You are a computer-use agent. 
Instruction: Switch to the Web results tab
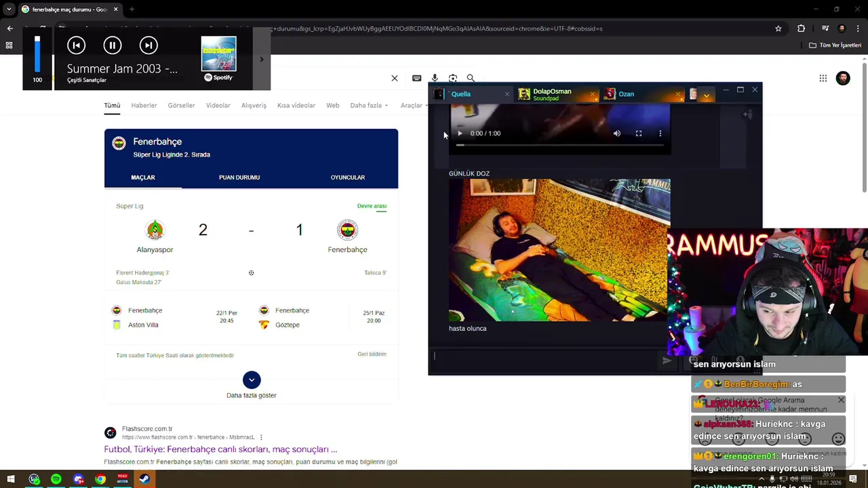click(332, 105)
